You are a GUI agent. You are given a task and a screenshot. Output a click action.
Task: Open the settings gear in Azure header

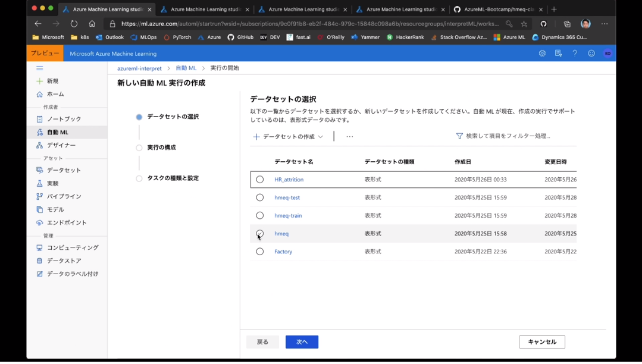pos(542,53)
